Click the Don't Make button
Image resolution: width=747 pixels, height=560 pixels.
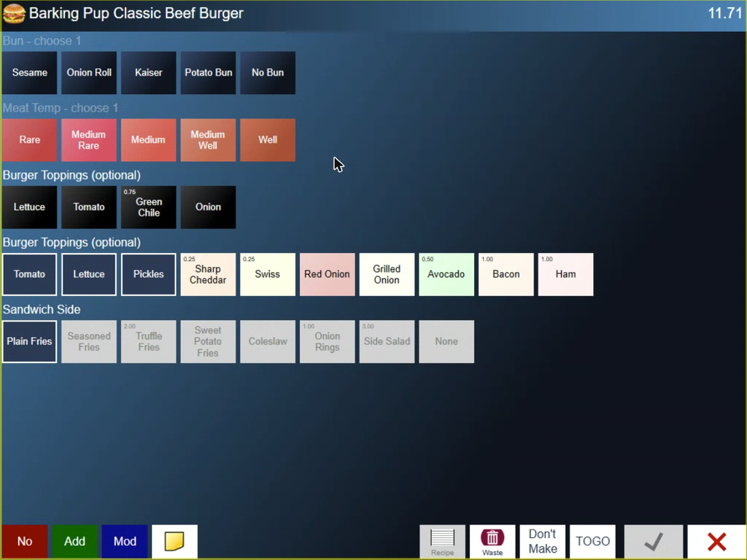(543, 542)
